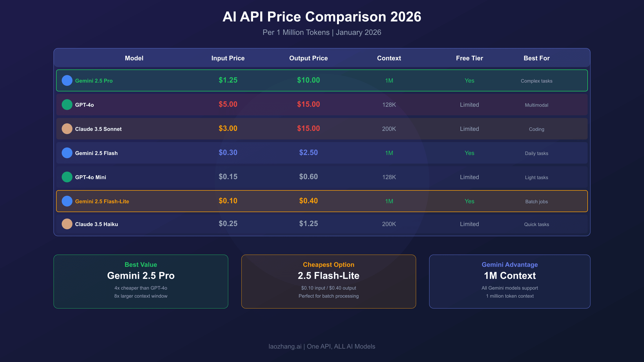Click the AI API Price Comparison 2026 title

pos(322,17)
